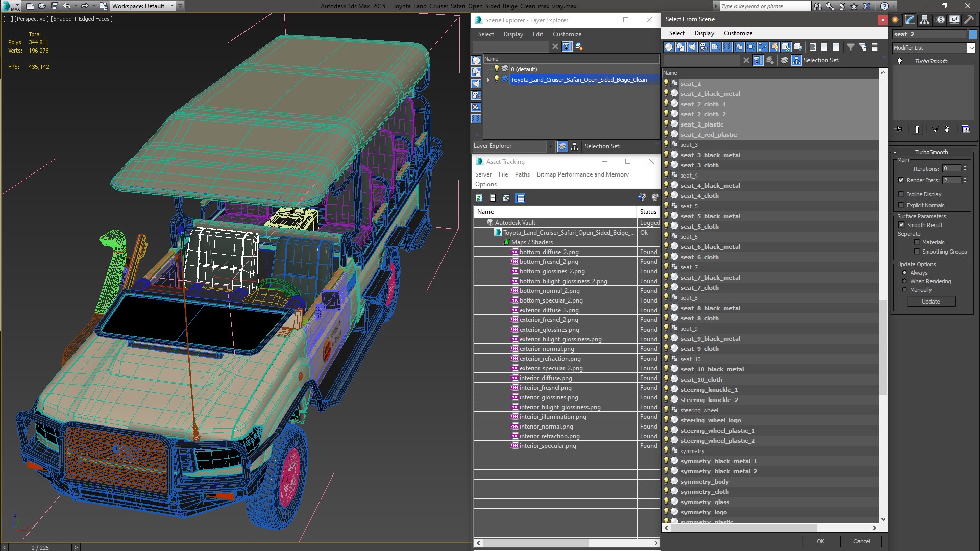The image size is (980, 551).
Task: Click Pin Stack icon under modifier stack
Action: click(x=899, y=129)
